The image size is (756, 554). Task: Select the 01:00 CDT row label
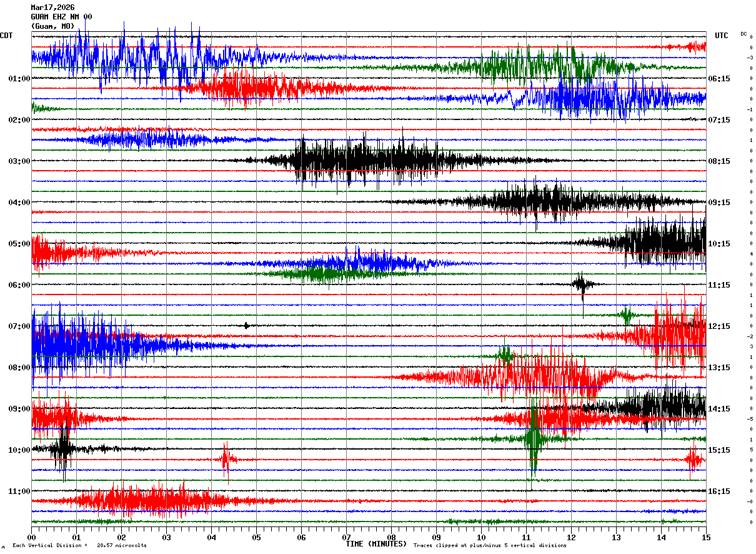(19, 79)
